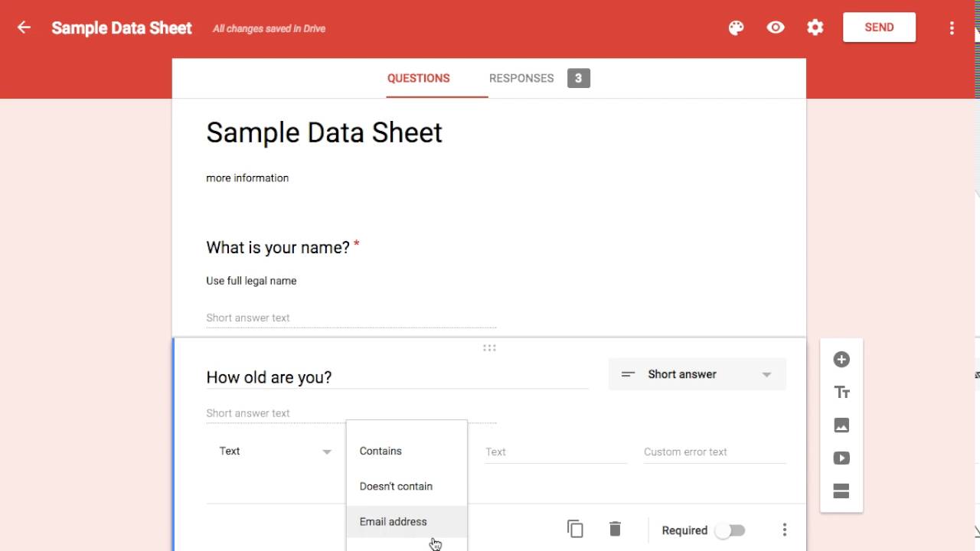Open the Short answer question type dropdown
The width and height of the screenshot is (980, 551).
pos(697,374)
